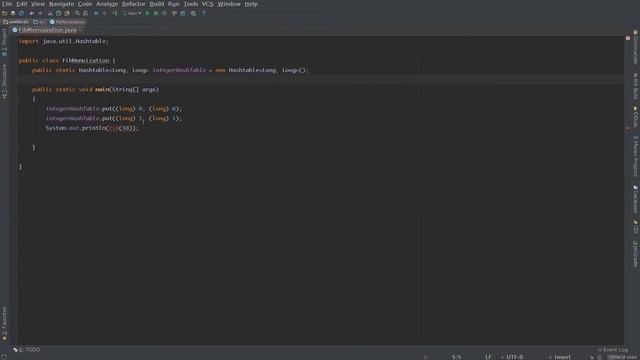Open the VCS menu

207,4
